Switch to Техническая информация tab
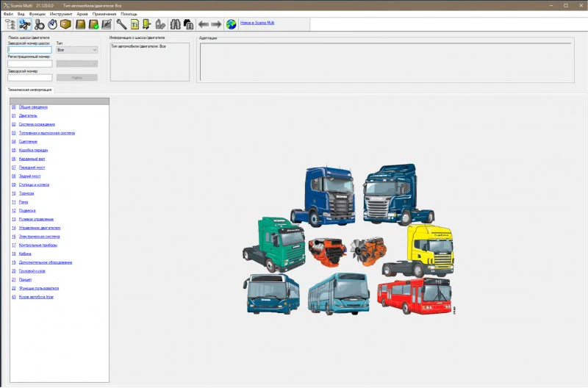The height and width of the screenshot is (388, 588). point(29,90)
